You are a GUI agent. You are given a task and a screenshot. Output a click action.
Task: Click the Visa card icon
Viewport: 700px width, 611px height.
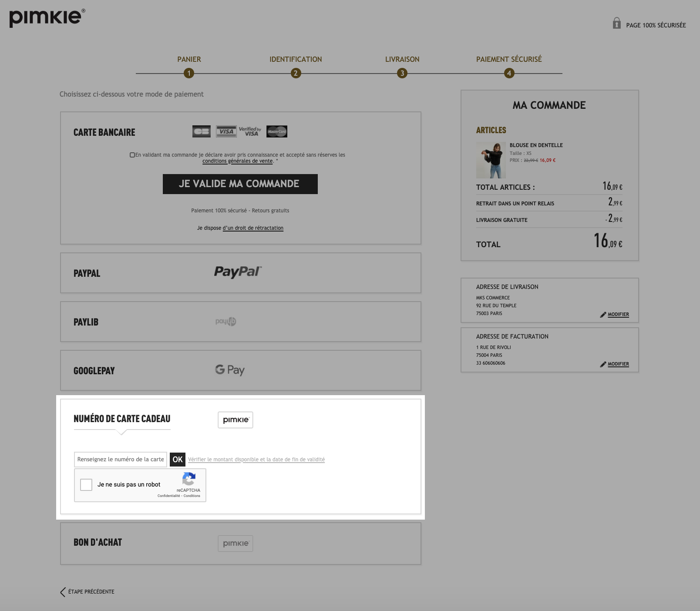coord(226,131)
